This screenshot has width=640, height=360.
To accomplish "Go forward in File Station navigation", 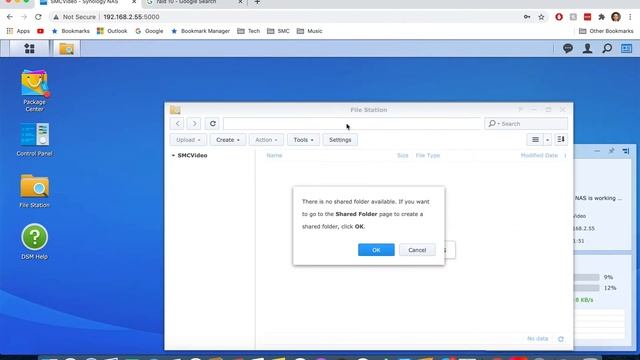I will coord(194,123).
